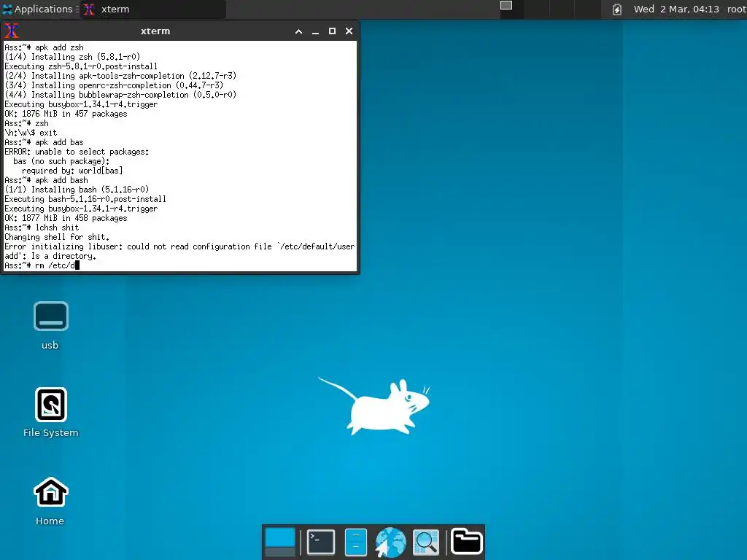Screen dimensions: 747x560
Task: Open the Application Finder magnifier icon
Action: pyautogui.click(x=425, y=542)
